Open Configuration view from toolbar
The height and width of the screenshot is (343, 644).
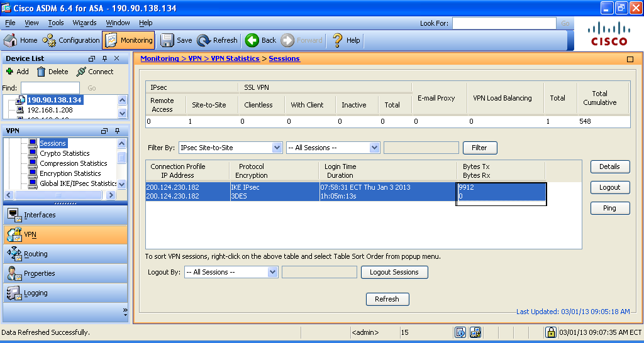pos(72,40)
